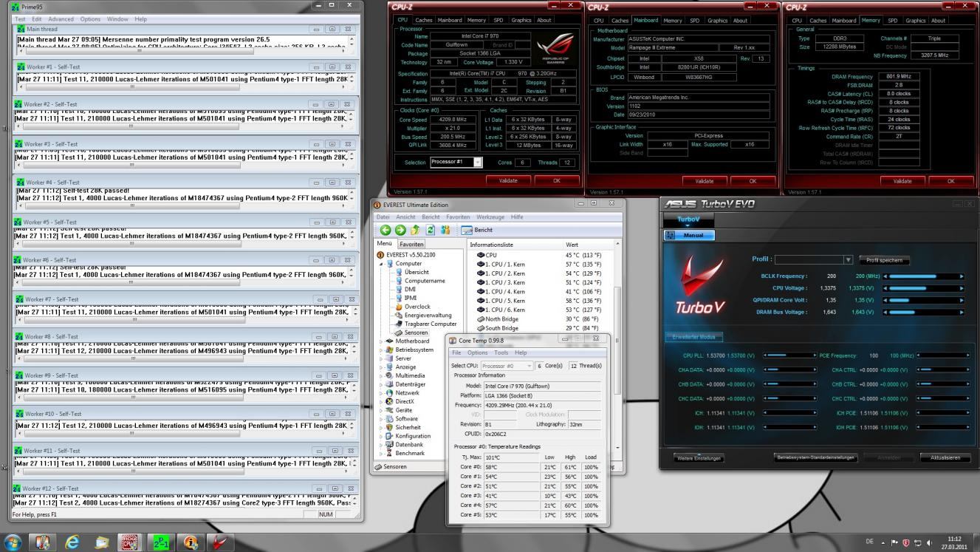Switch to CPU-Z via taskbar icon

[x=129, y=542]
